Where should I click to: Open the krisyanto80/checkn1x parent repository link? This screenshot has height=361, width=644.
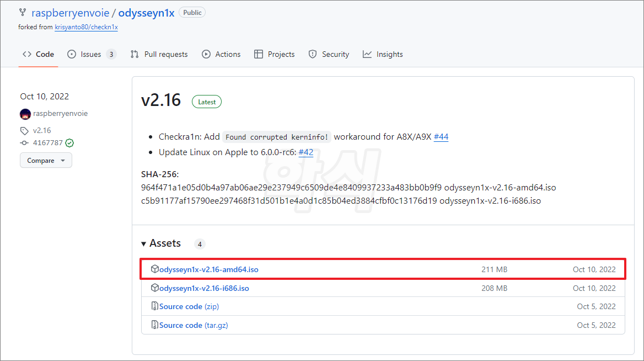(86, 27)
